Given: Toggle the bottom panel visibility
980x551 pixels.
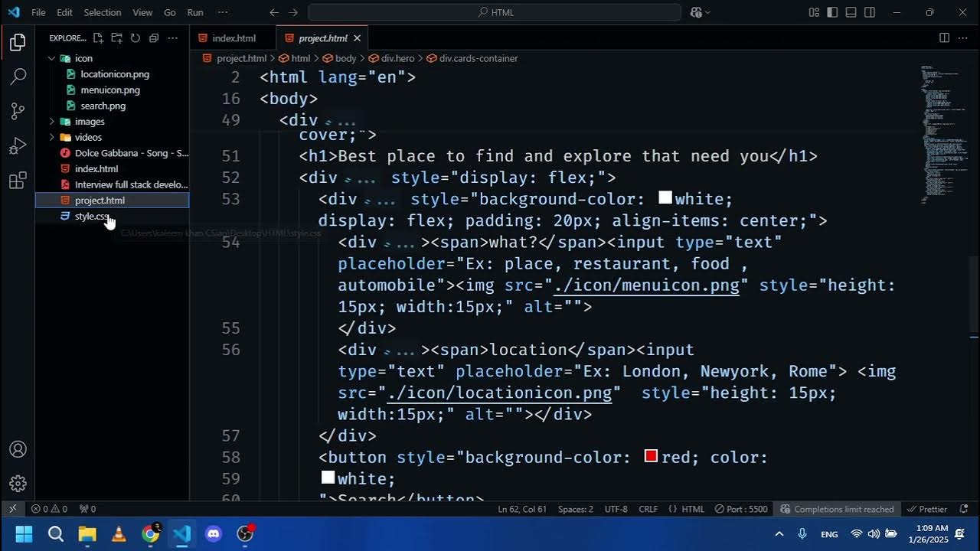Looking at the screenshot, I should 851,12.
